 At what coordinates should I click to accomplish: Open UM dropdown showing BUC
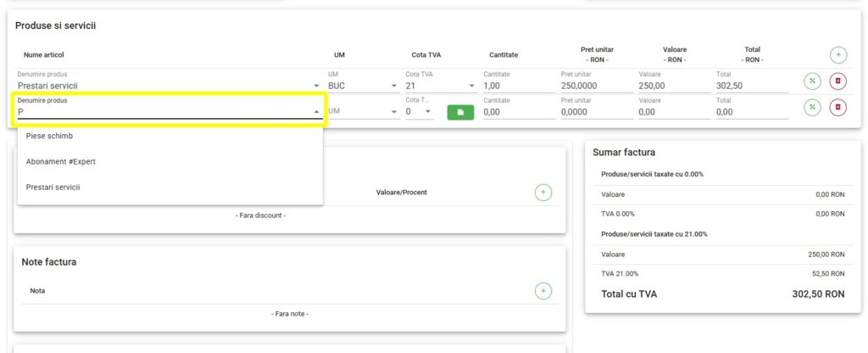(362, 86)
